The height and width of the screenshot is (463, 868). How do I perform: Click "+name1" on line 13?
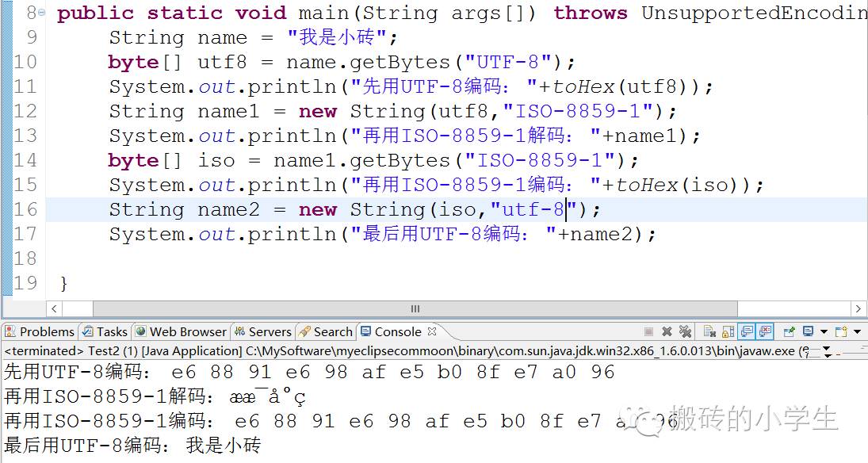point(640,136)
